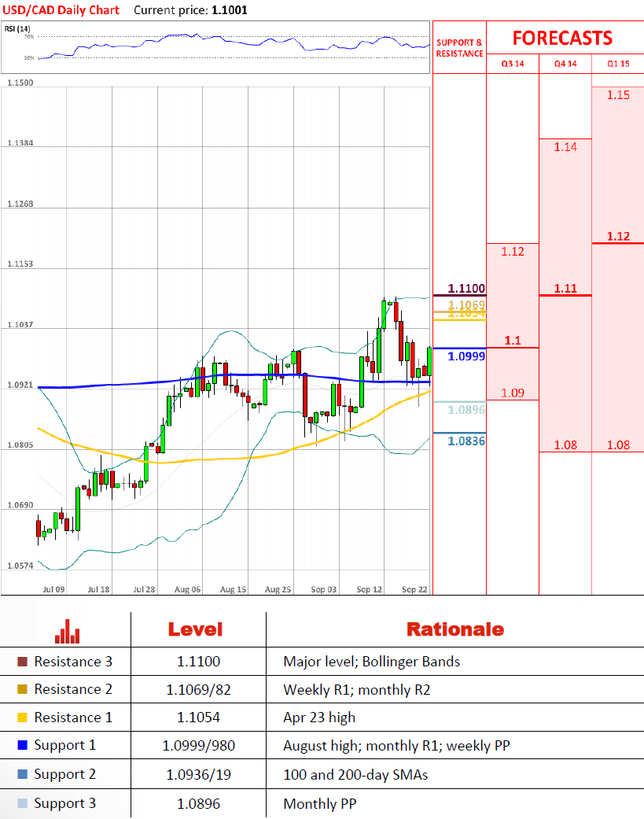The width and height of the screenshot is (644, 819).
Task: Click the Level table column header
Action: (195, 629)
